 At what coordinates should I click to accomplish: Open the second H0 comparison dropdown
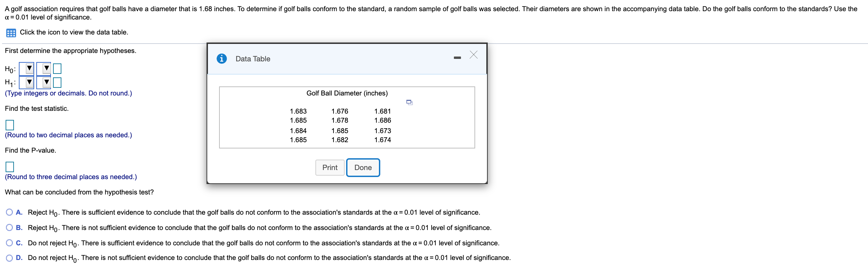(44, 69)
